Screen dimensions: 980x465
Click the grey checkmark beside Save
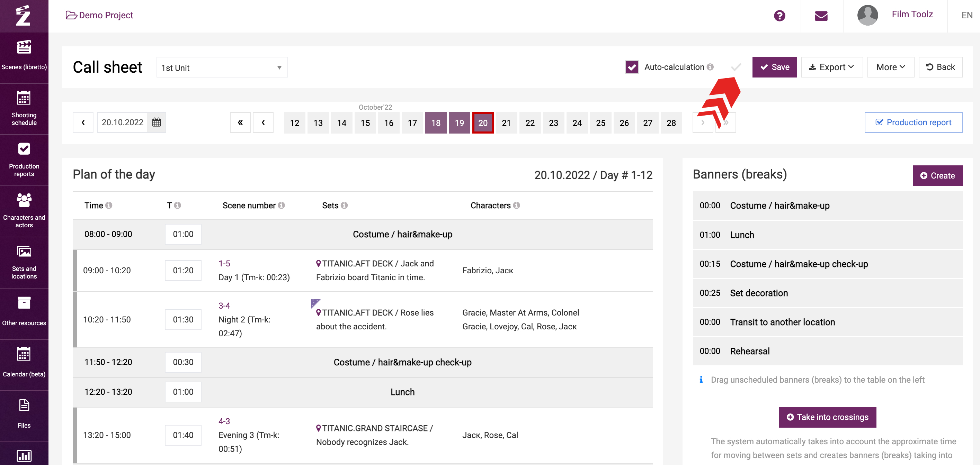[x=736, y=67]
